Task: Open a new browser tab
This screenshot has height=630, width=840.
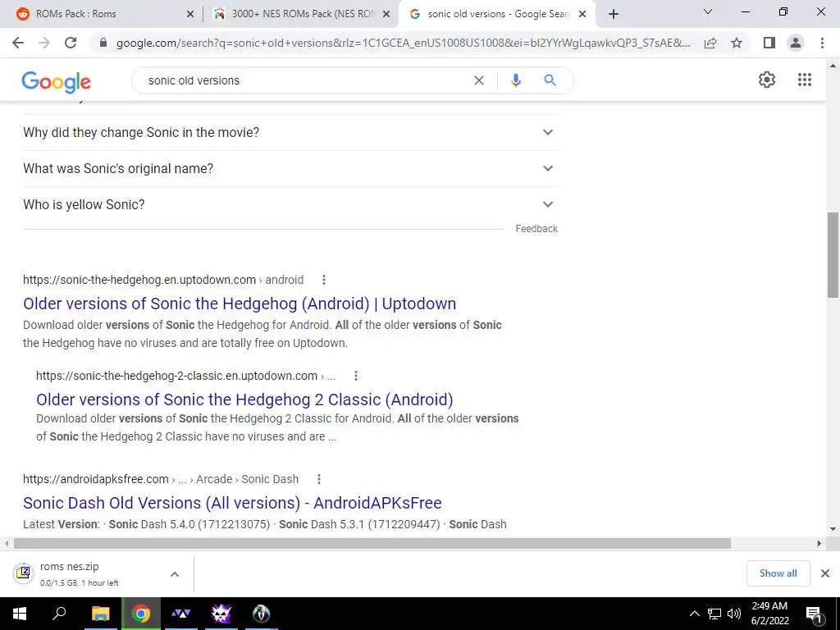Action: (614, 14)
